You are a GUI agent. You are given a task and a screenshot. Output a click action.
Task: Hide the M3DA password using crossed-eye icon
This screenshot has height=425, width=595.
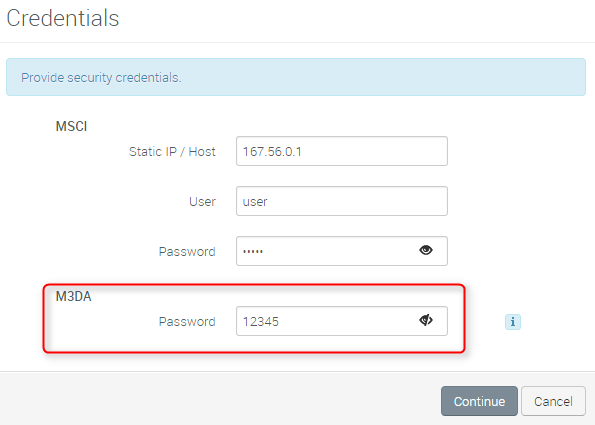(426, 320)
